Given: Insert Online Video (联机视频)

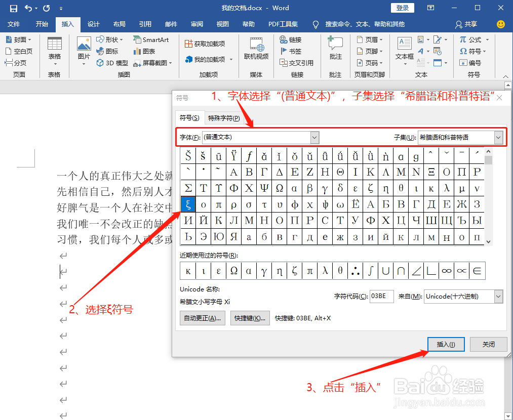Looking at the screenshot, I should (x=256, y=49).
